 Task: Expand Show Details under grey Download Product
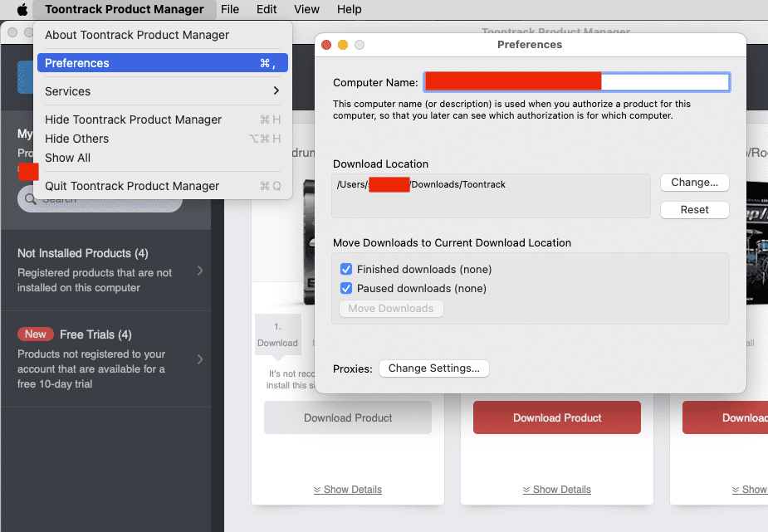(x=348, y=490)
